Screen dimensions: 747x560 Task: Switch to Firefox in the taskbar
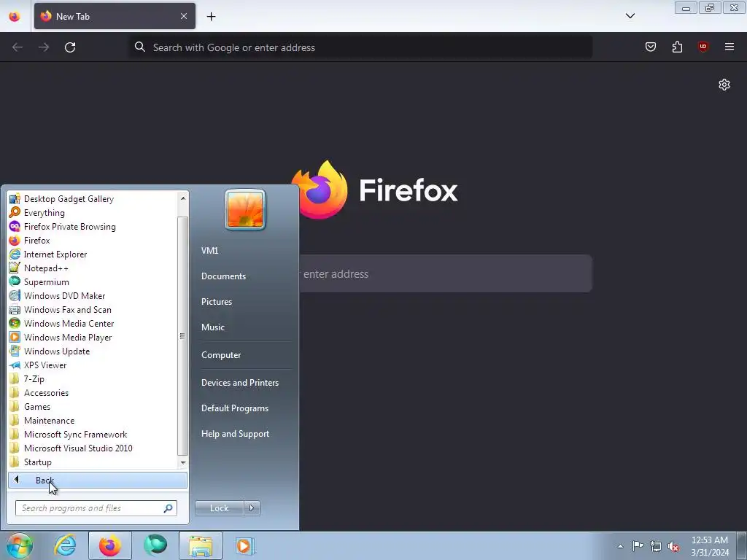tap(110, 545)
